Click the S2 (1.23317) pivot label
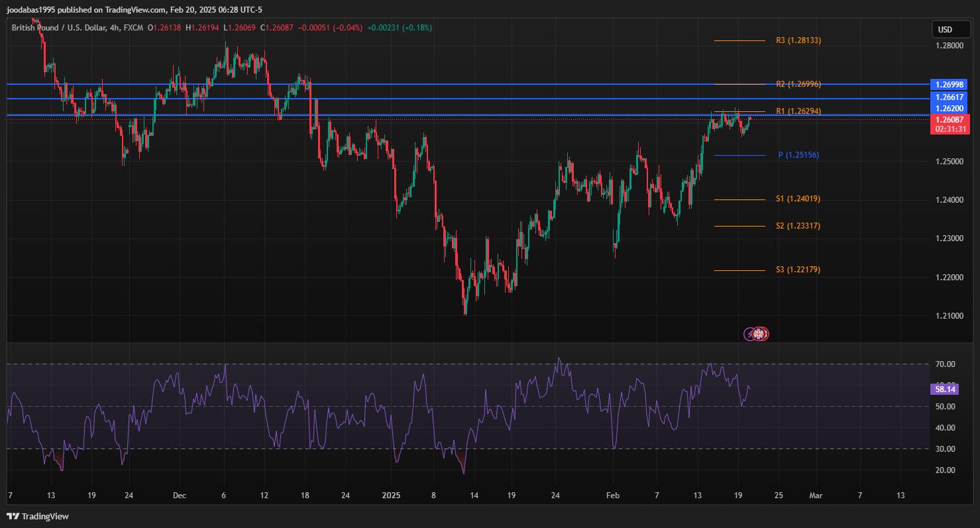This screenshot has width=980, height=528. [798, 226]
